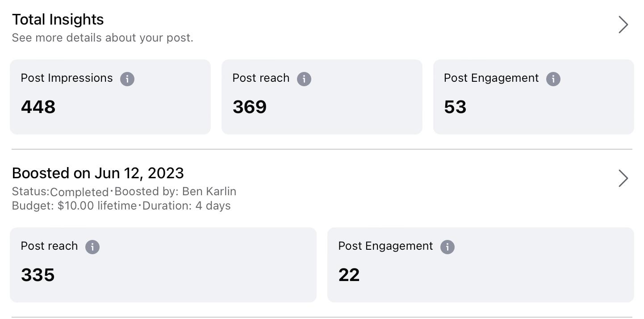Select the 22 boosted Post Engagement value
Viewport: 644px width, 319px height.
click(349, 275)
